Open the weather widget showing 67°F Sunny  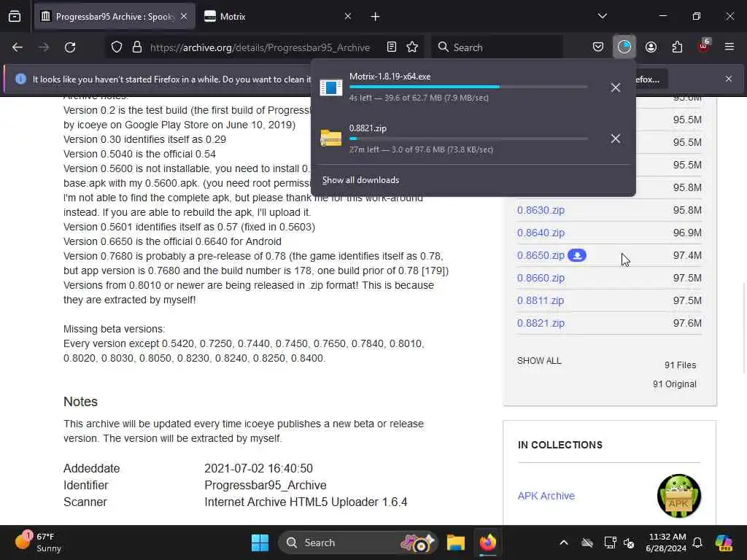pos(38,542)
